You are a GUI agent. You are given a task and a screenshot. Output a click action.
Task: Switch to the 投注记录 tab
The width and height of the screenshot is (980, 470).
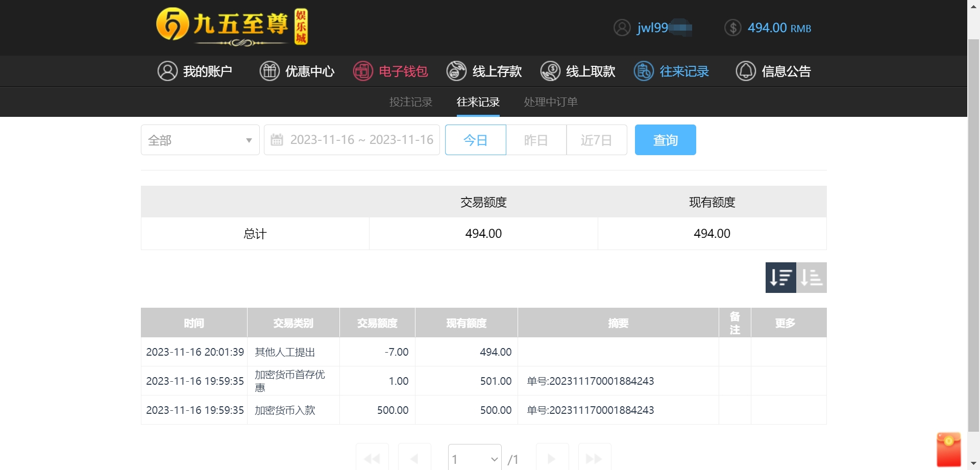point(410,102)
